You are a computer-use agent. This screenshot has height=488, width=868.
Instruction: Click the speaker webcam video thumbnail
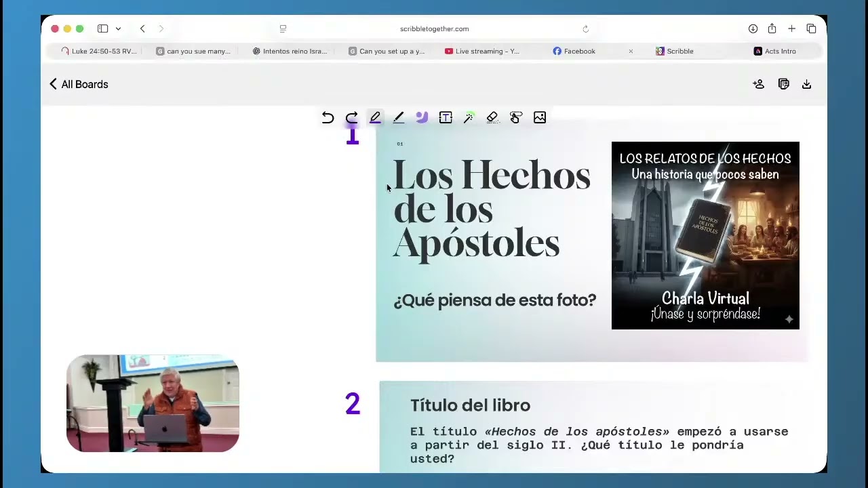[153, 403]
